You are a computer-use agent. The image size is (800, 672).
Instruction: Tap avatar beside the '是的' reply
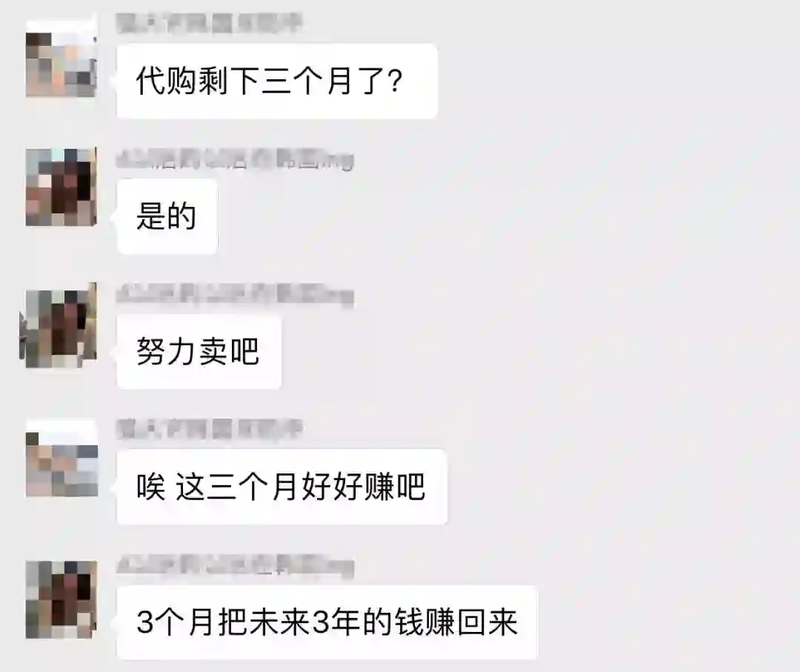[61, 187]
